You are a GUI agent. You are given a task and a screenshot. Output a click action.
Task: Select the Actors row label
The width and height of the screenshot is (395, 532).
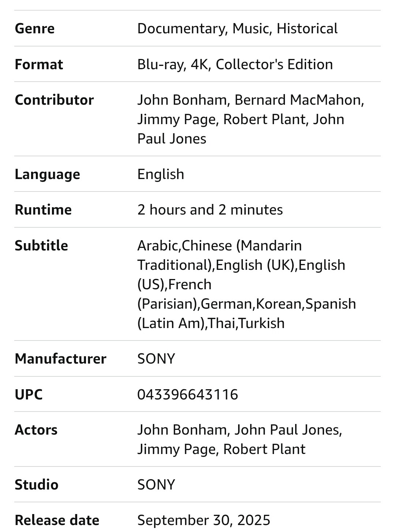point(36,430)
